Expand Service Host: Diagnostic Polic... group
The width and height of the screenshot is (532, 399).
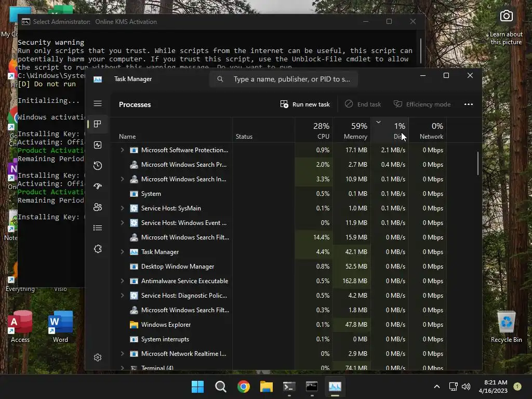(x=122, y=296)
